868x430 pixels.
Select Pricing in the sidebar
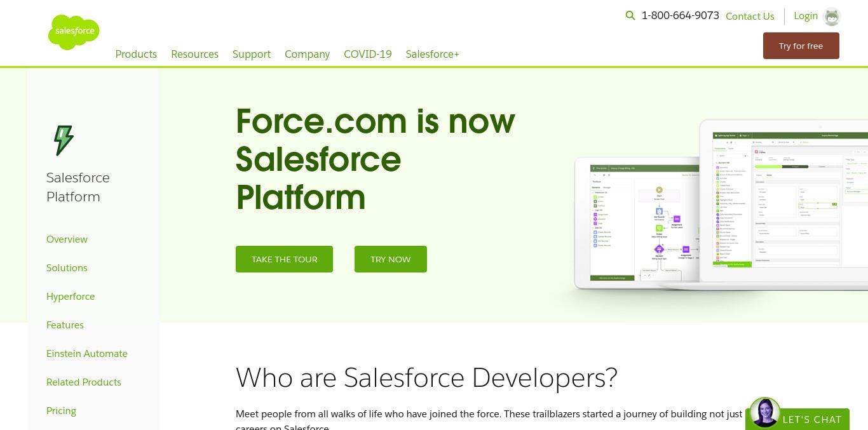point(61,411)
